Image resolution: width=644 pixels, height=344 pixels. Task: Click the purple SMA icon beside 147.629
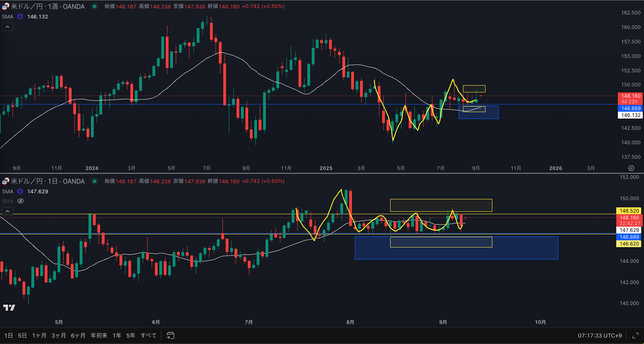20,191
